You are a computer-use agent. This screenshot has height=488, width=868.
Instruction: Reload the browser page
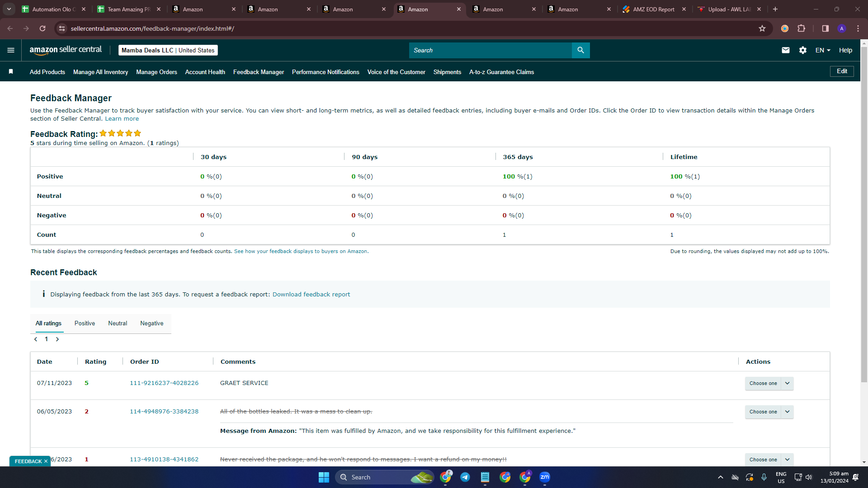point(42,28)
